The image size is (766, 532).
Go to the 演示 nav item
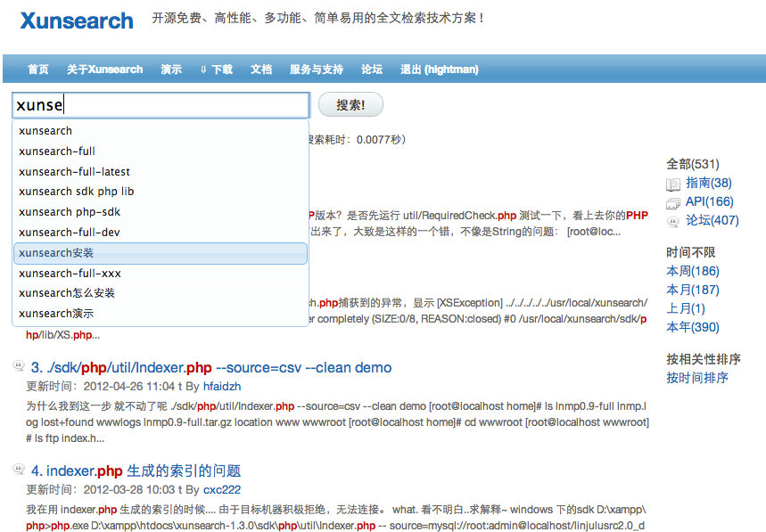pyautogui.click(x=171, y=70)
